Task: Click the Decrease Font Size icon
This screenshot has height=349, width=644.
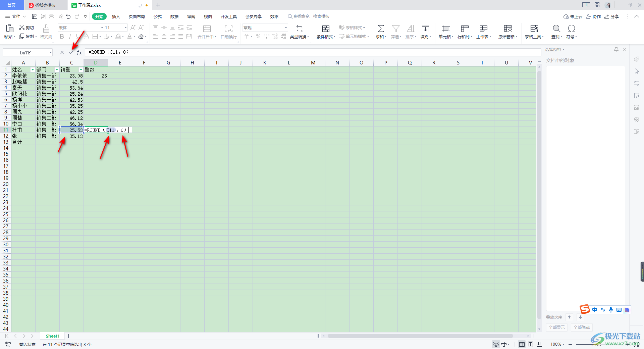Action: pos(141,28)
